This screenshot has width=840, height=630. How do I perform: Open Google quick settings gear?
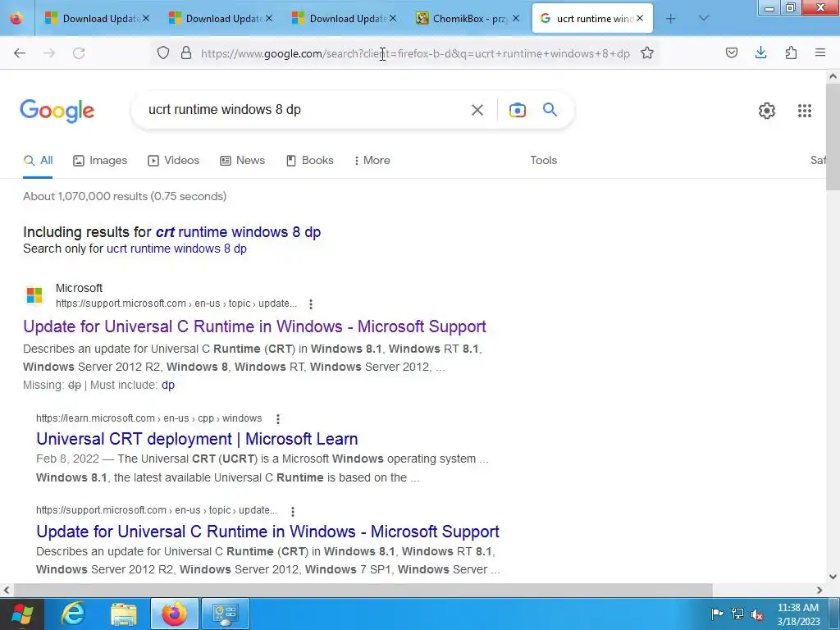click(x=767, y=111)
